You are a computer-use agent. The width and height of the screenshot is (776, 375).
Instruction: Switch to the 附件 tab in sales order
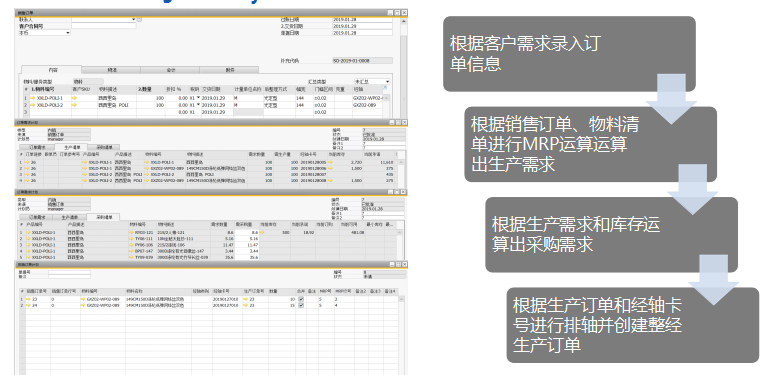click(229, 70)
